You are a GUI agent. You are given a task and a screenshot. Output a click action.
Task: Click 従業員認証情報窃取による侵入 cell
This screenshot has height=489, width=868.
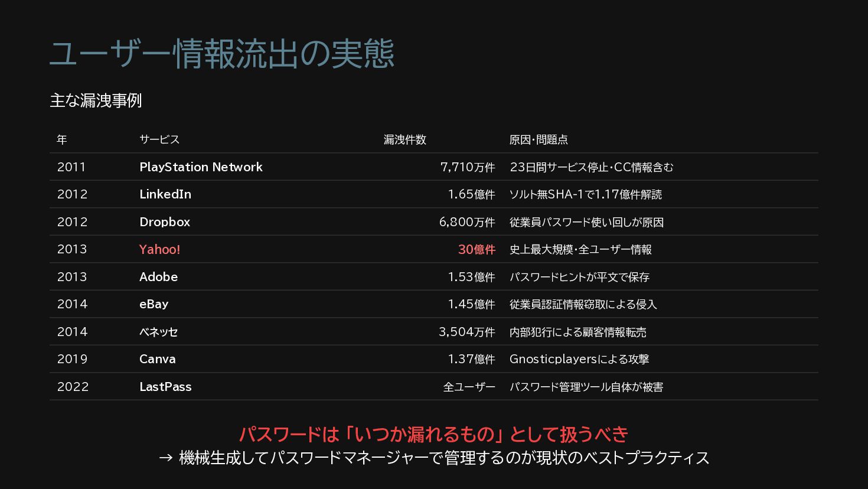583,304
